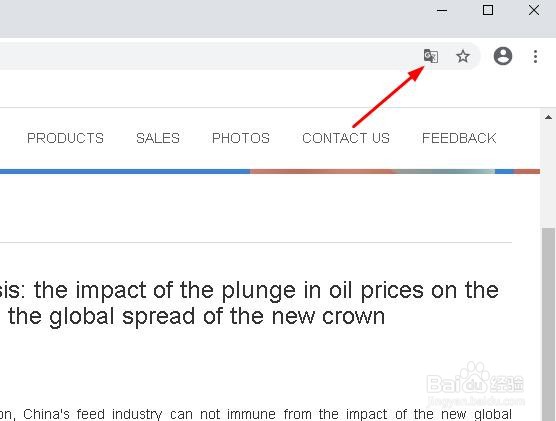
Task: Select CONTACT US in the navigation
Action: pyautogui.click(x=346, y=138)
